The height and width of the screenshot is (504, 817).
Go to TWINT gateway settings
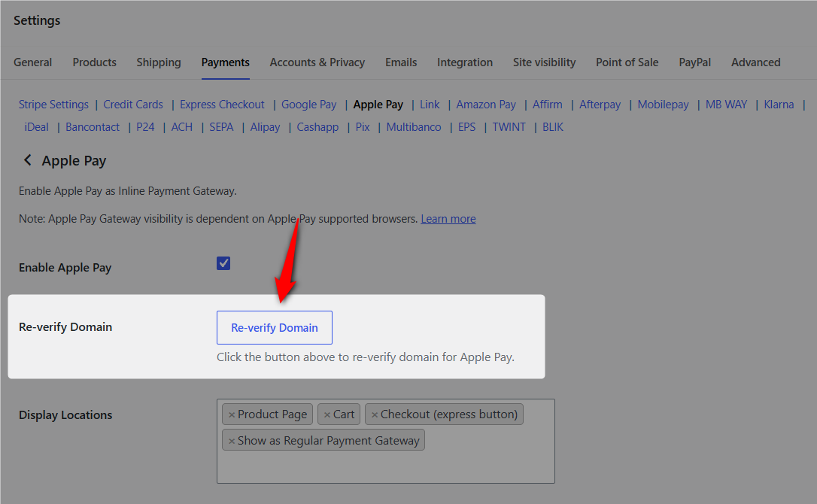509,127
